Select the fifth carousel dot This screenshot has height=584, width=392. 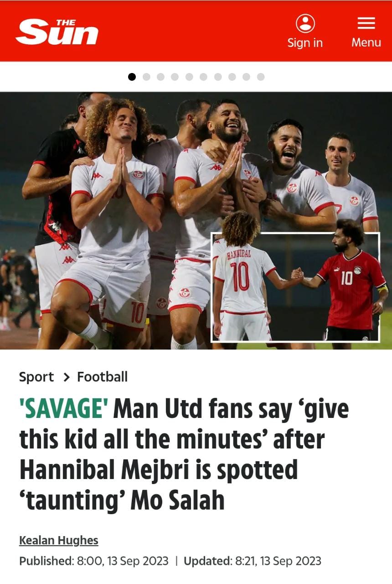coord(189,77)
